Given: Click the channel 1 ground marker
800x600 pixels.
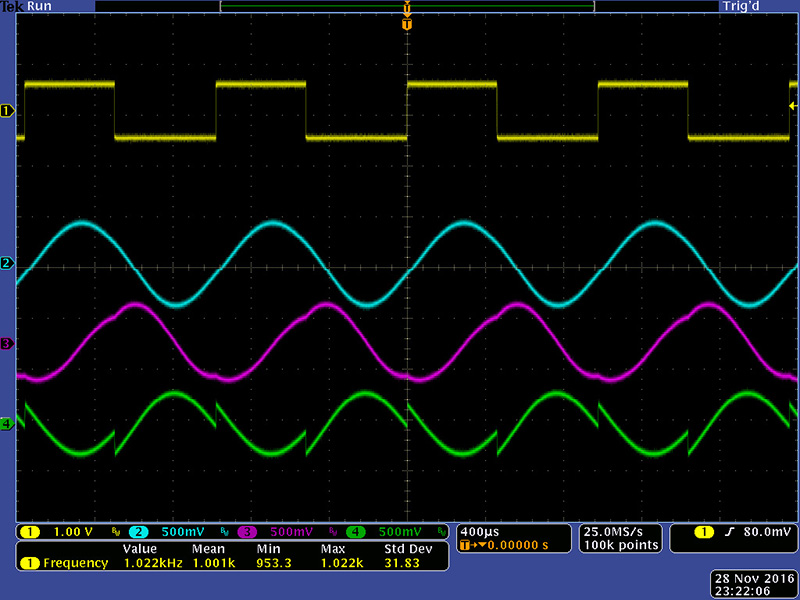Looking at the screenshot, I should tap(7, 111).
